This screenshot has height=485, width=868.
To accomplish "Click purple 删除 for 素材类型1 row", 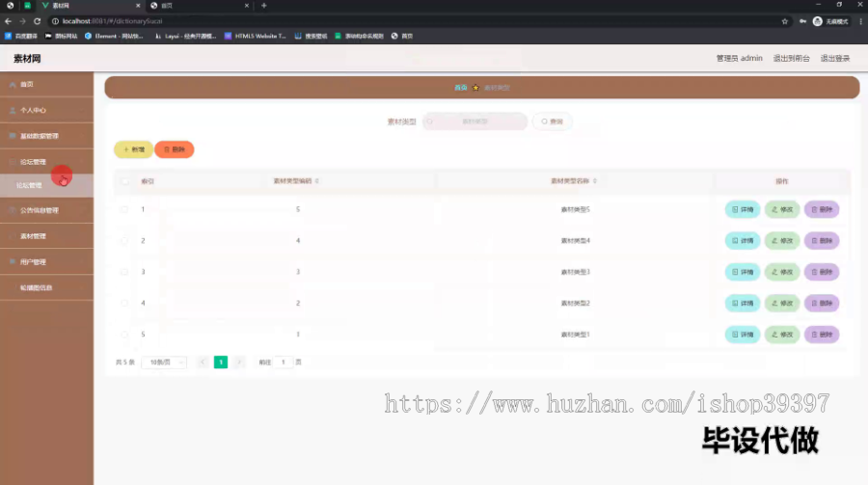I will coord(822,335).
